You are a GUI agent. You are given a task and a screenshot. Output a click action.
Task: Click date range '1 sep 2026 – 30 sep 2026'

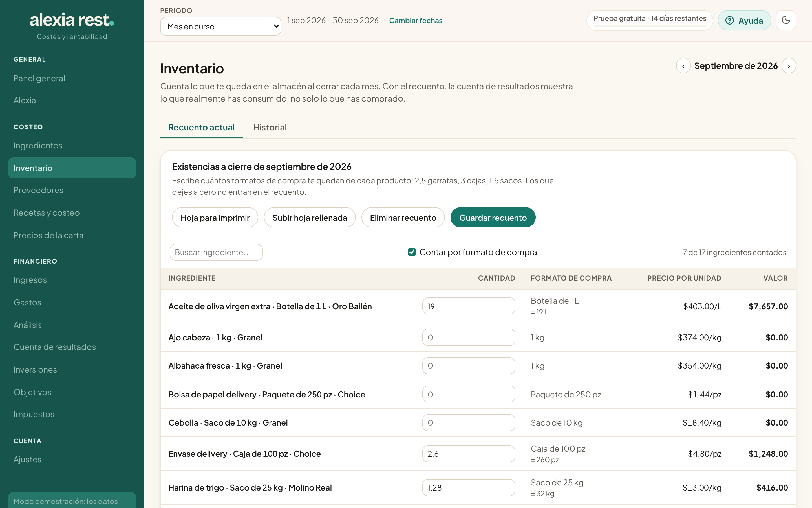click(x=333, y=21)
